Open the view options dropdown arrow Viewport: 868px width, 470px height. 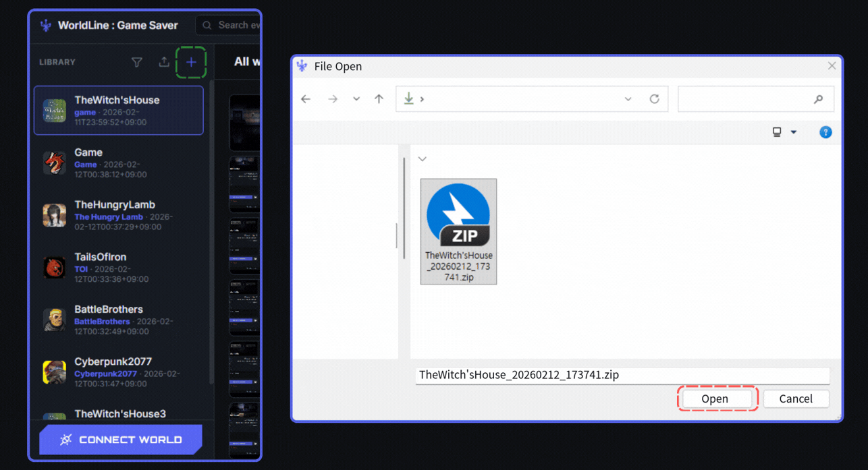794,132
